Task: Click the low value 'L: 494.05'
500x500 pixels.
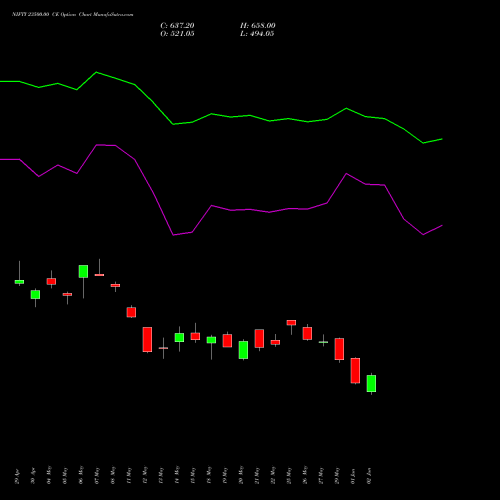Action: coord(257,34)
